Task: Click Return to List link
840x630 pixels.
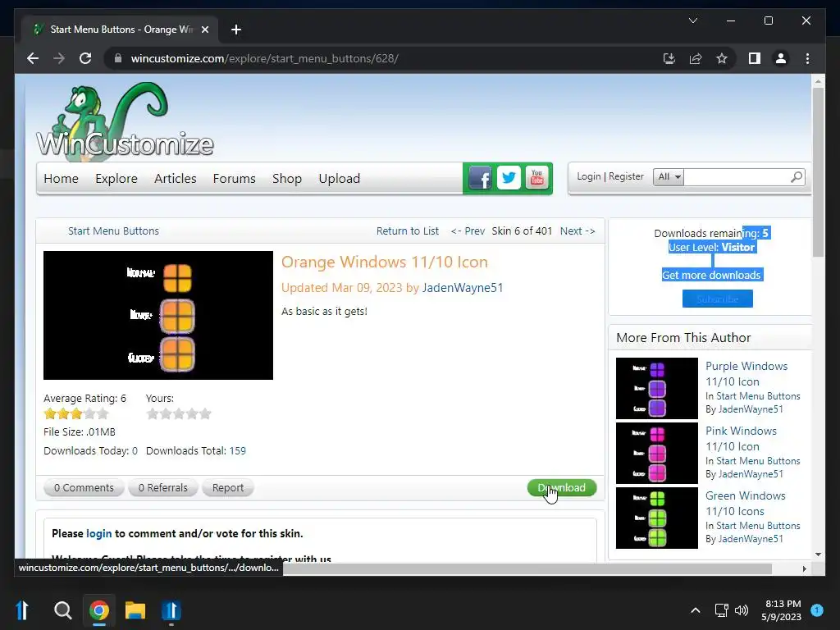Action: click(x=407, y=231)
